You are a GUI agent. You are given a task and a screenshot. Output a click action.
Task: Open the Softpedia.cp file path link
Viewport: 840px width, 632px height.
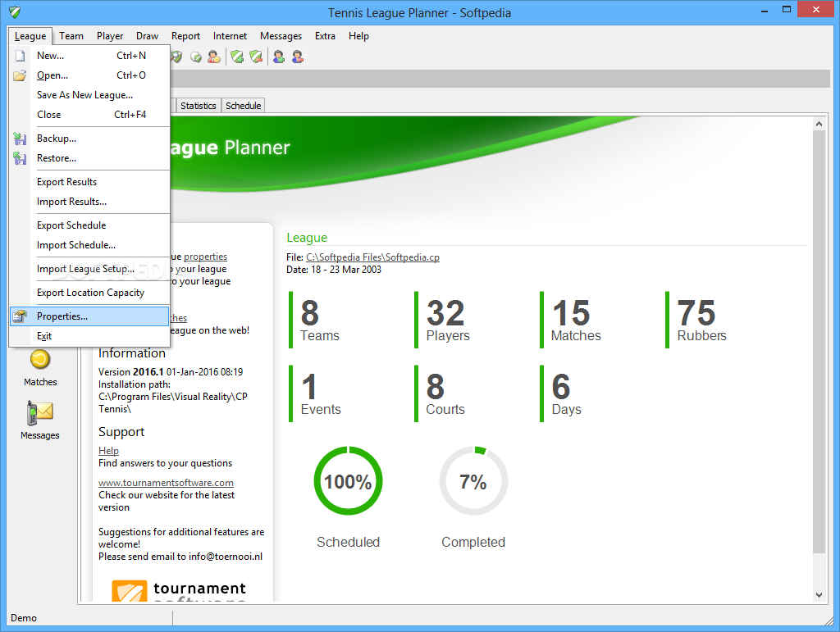click(373, 257)
